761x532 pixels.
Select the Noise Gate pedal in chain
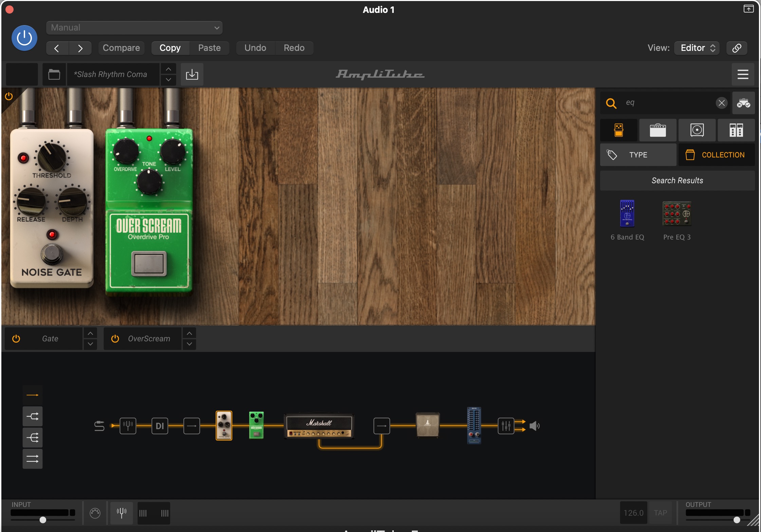tap(224, 425)
